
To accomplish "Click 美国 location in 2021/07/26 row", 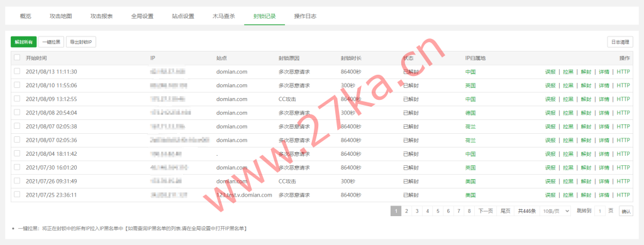I will click(470, 181).
